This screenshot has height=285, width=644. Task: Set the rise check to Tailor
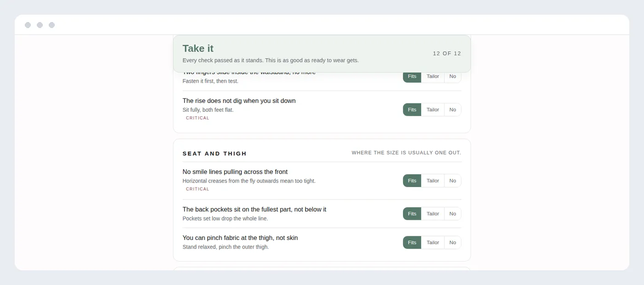(x=433, y=109)
